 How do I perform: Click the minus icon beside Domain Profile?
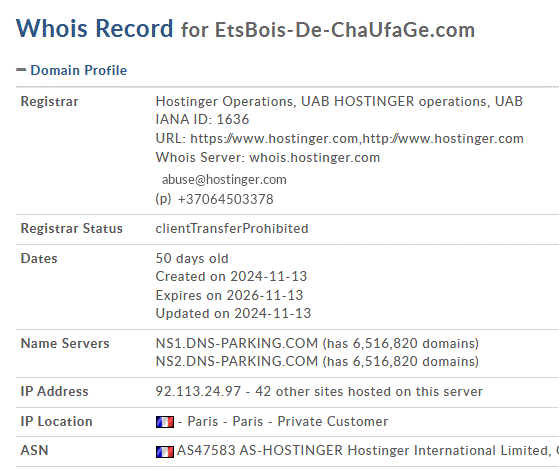tap(21, 70)
